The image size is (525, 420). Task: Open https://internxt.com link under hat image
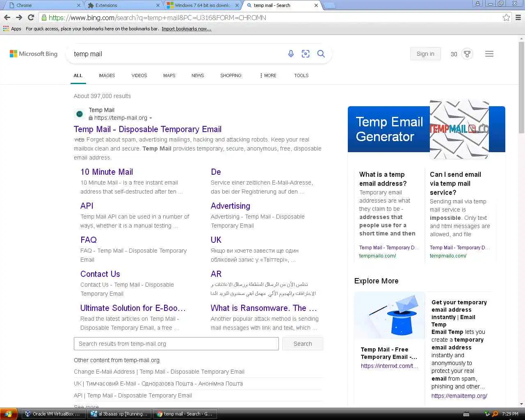click(x=390, y=366)
